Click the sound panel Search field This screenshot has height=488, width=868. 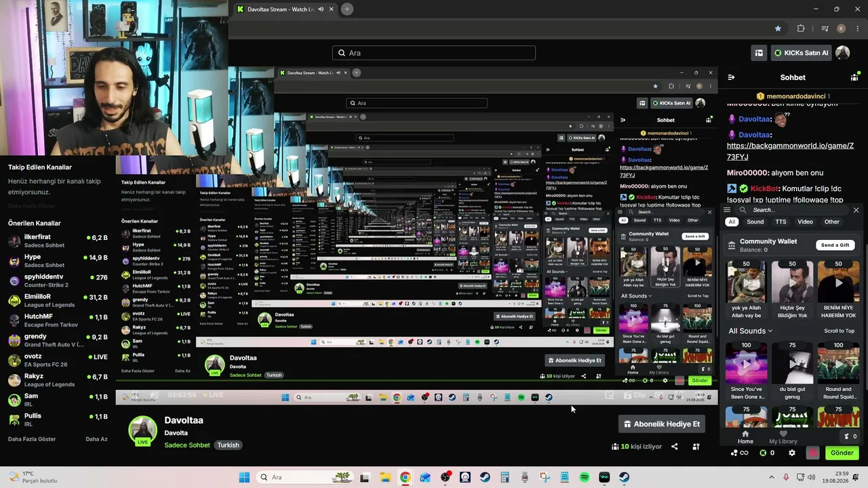(x=793, y=210)
